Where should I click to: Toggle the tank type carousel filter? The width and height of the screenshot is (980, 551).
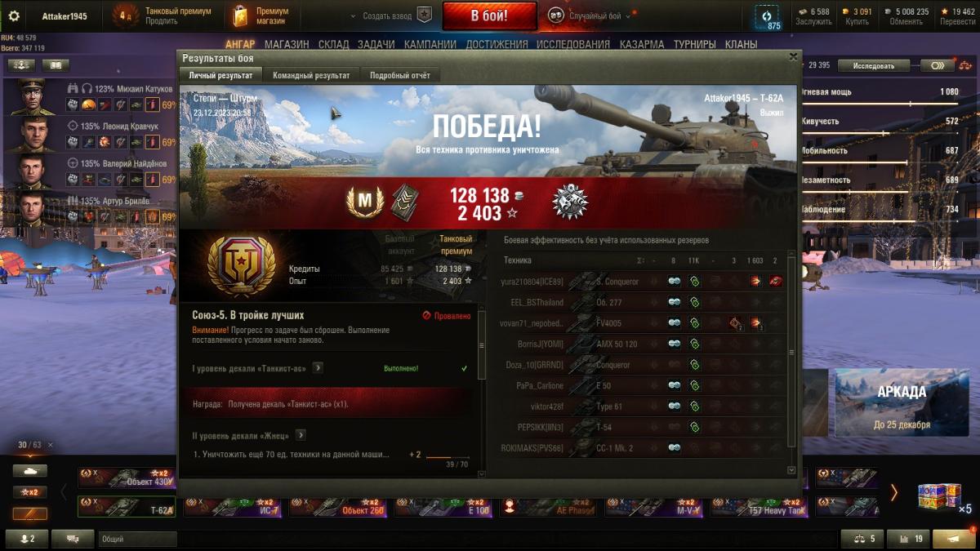(x=30, y=471)
